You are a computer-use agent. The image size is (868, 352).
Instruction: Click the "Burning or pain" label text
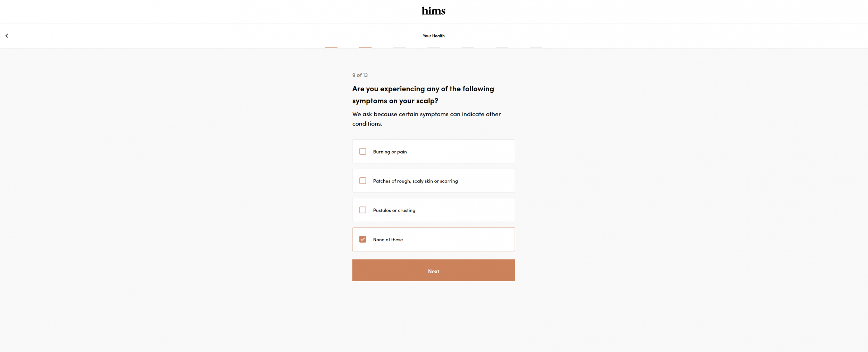[390, 152]
